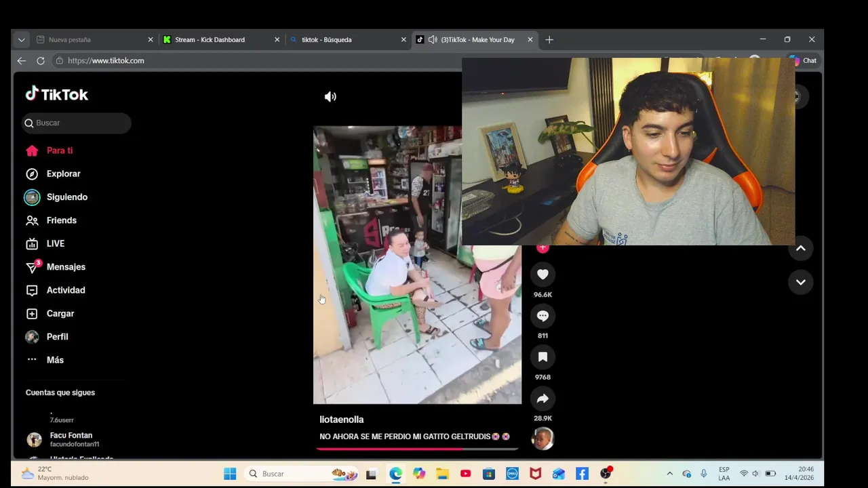
Task: Seek on the red video progress bar
Action: pos(417,448)
